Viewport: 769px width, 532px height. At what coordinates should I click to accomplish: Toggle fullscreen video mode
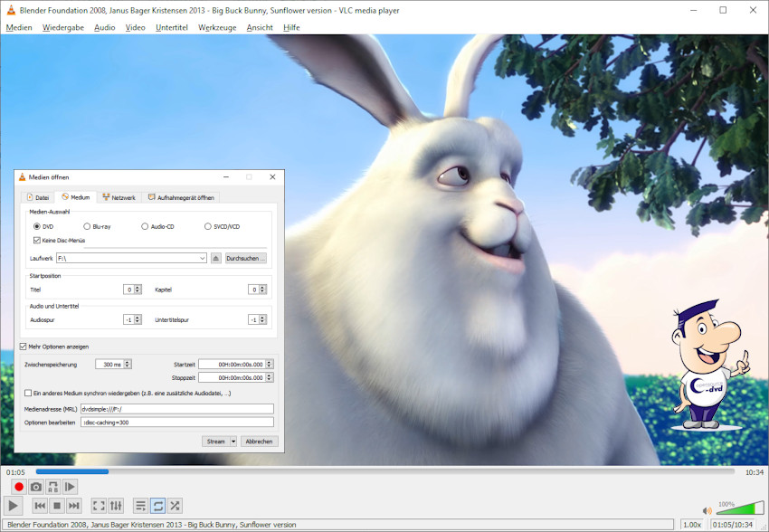click(x=99, y=506)
